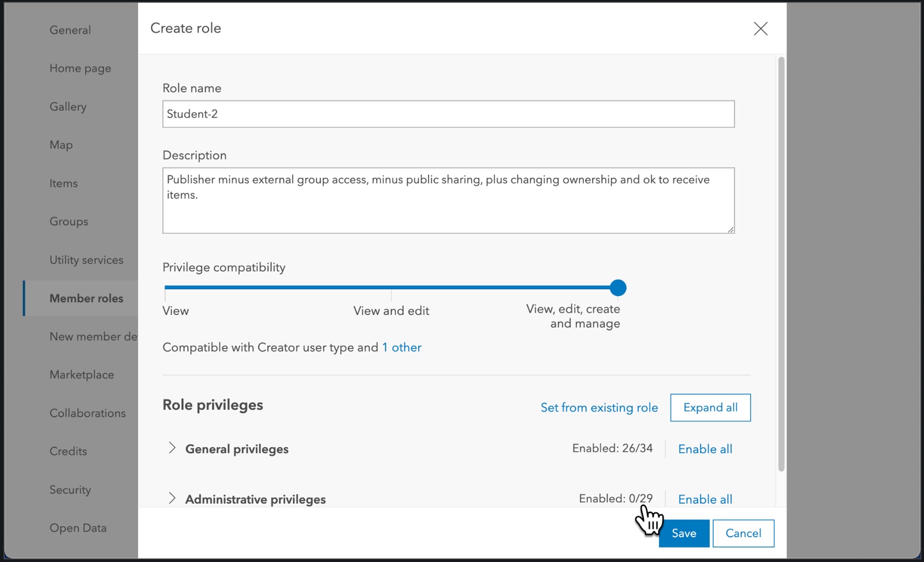Image resolution: width=924 pixels, height=562 pixels.
Task: Edit the Role name field
Action: 448,114
